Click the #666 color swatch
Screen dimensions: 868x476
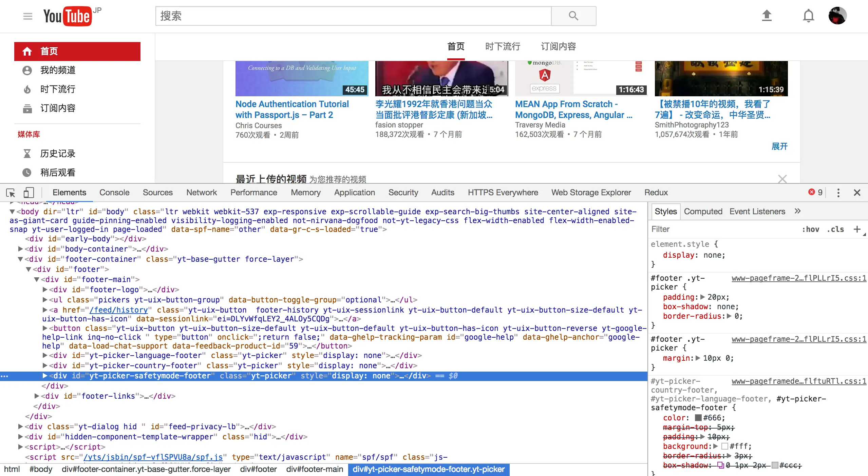(698, 418)
